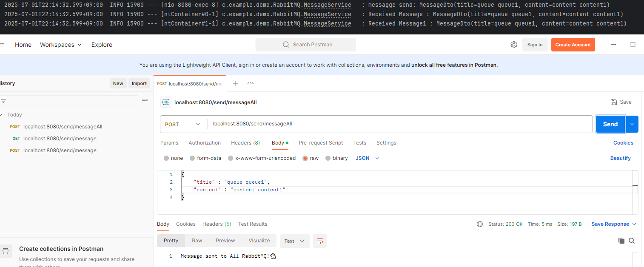Click the Status: 200 OK text
This screenshot has width=644, height=267.
505,224
